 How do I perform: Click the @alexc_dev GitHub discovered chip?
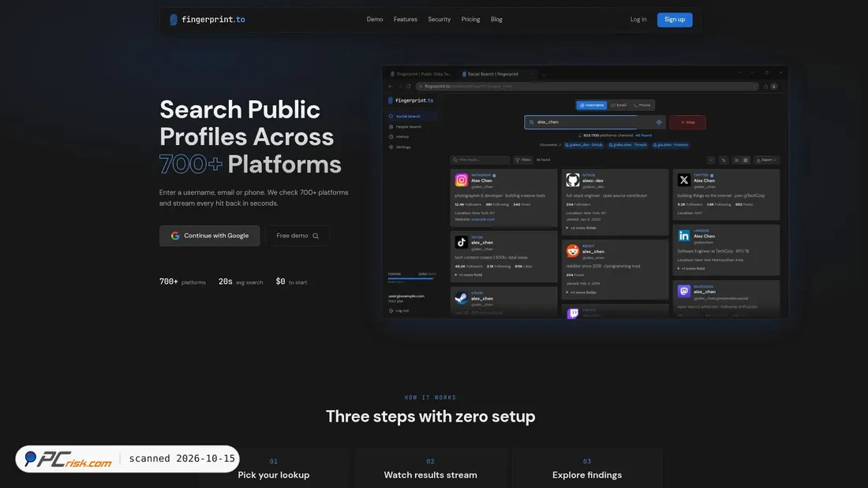pyautogui.click(x=584, y=145)
